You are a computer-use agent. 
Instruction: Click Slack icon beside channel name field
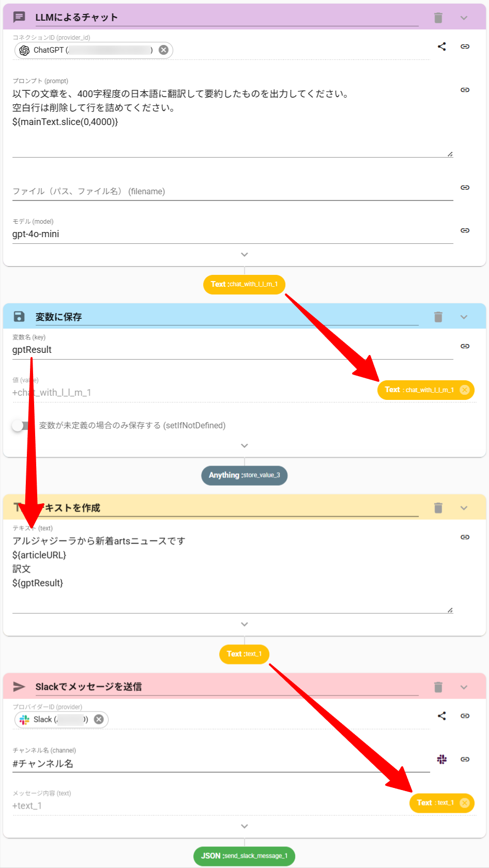442,759
